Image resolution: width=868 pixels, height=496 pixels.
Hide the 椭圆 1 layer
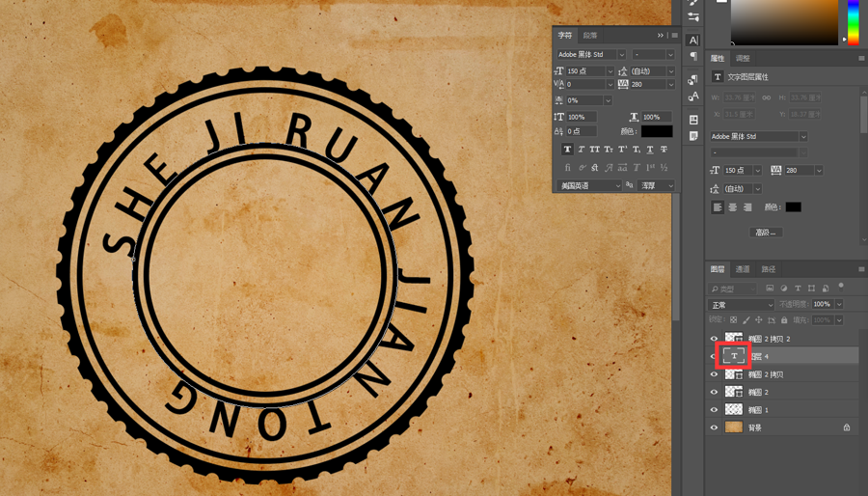[714, 410]
